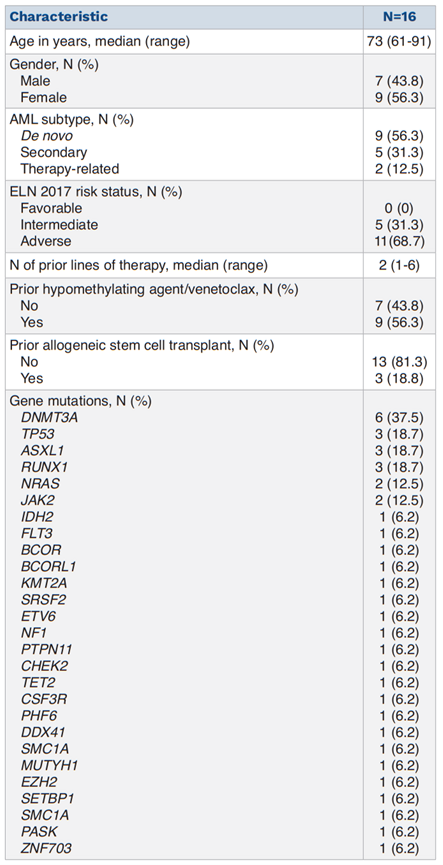This screenshot has height=865, width=443.
Task: Select the De novo AML subtype label
Action: [46, 136]
